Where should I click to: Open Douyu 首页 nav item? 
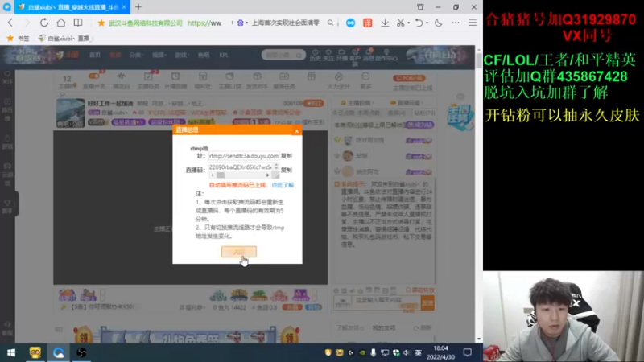(95, 55)
